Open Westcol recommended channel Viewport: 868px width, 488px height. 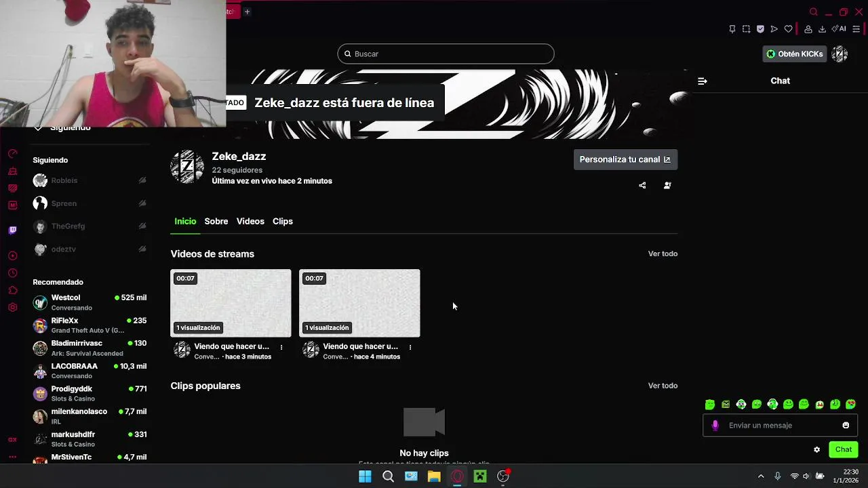(90, 302)
